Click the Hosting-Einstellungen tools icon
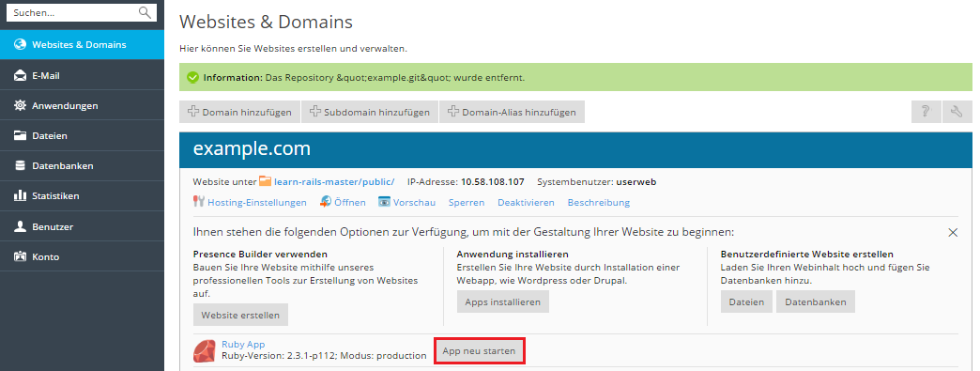 tap(199, 202)
